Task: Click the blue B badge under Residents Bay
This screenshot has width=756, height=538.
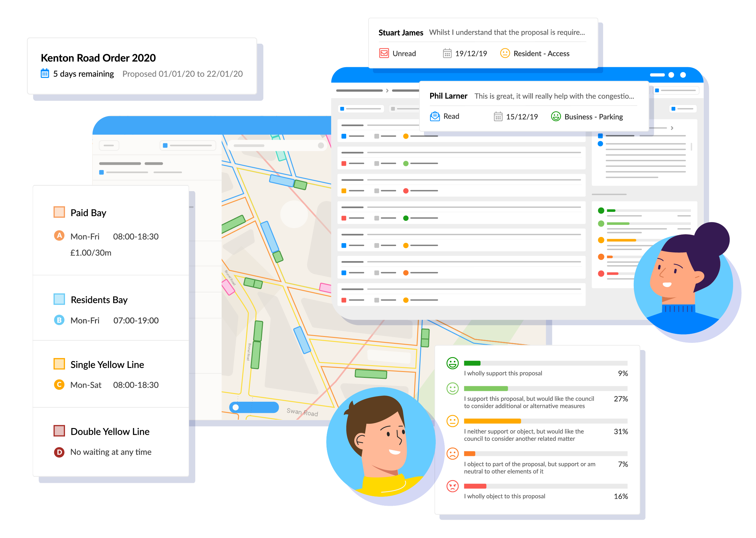Action: [x=59, y=320]
